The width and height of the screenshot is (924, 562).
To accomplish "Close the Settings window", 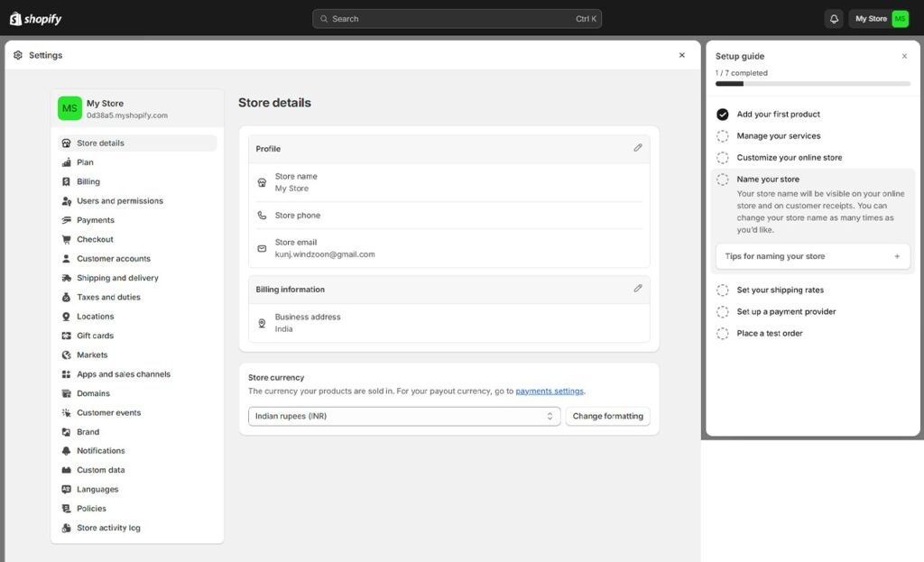I will pos(682,55).
